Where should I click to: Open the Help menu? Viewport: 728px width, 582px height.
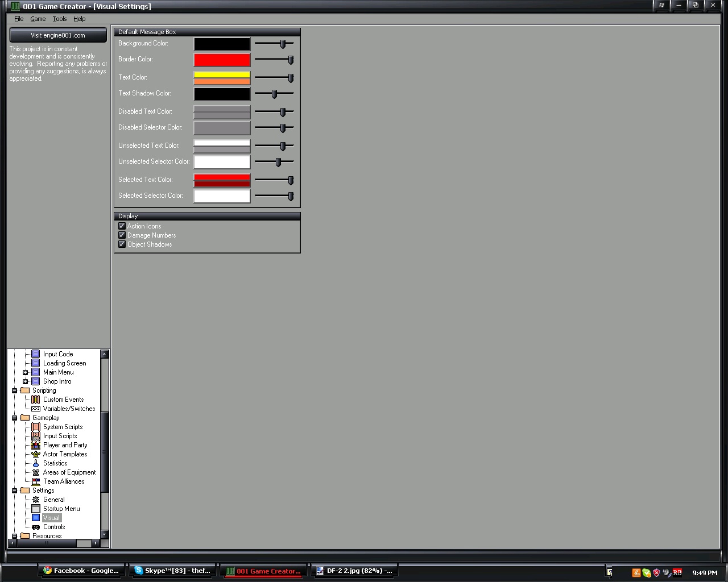(x=79, y=19)
